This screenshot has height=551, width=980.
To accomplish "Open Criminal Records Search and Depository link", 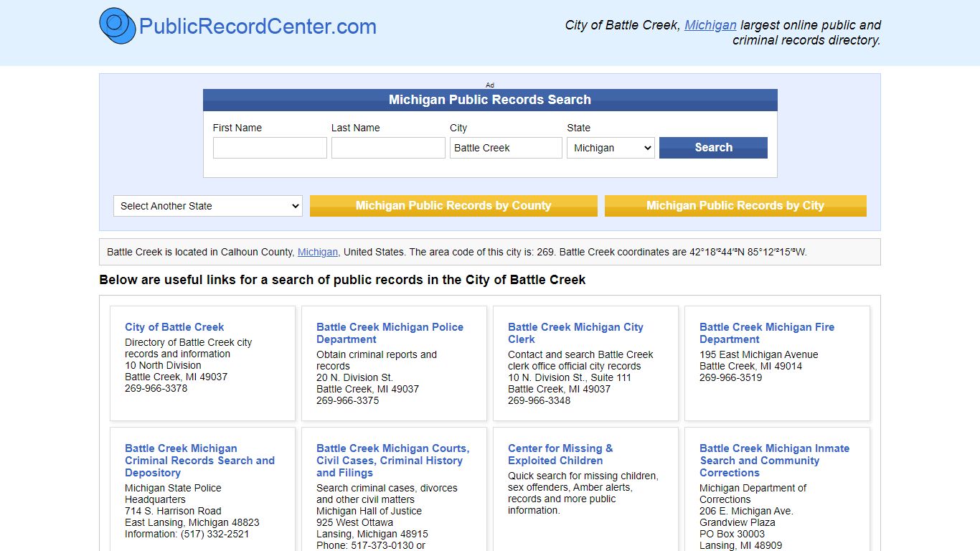I will pyautogui.click(x=199, y=461).
